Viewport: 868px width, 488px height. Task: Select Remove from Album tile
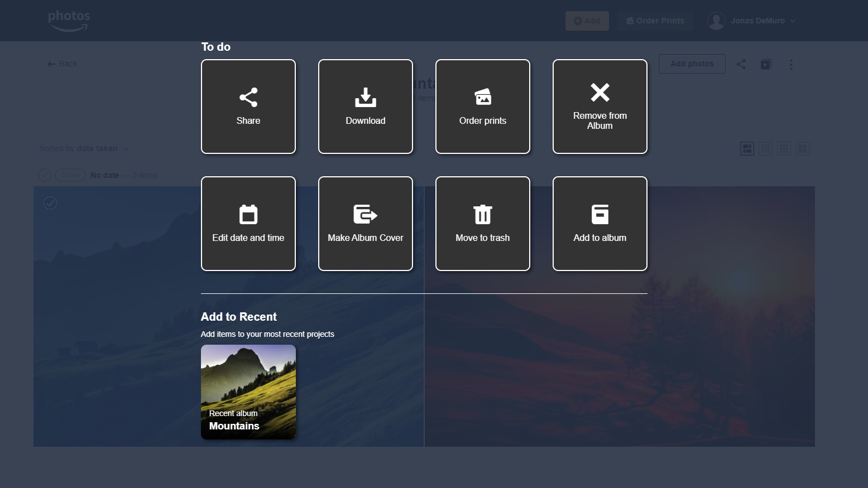[x=600, y=107]
